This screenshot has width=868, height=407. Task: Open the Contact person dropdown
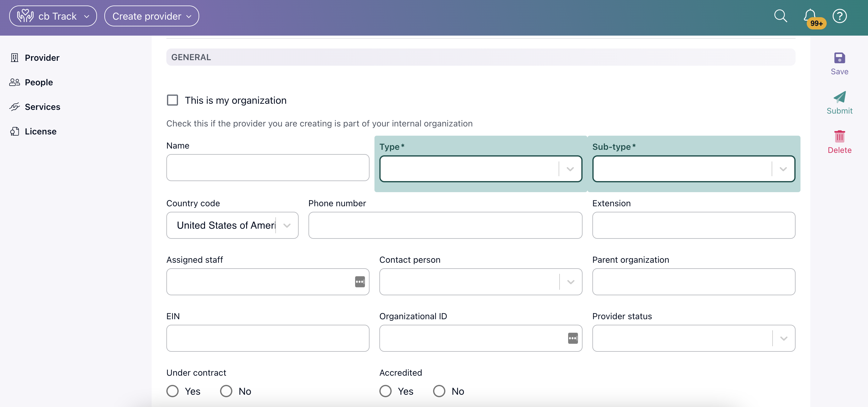coord(481,282)
